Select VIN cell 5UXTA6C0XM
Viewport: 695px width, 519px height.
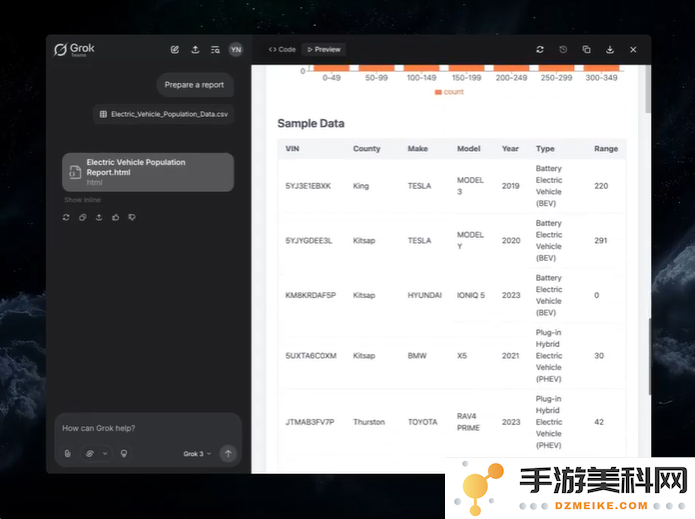pos(311,355)
